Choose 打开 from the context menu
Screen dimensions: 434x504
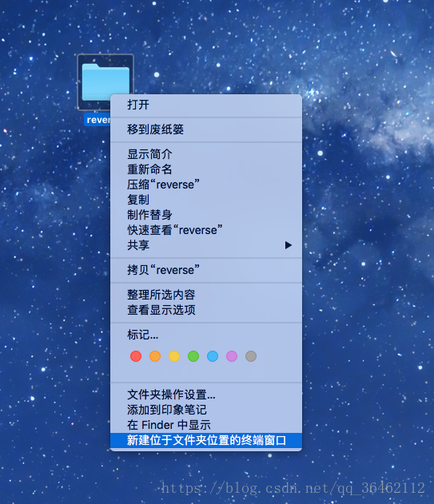pyautogui.click(x=206, y=105)
